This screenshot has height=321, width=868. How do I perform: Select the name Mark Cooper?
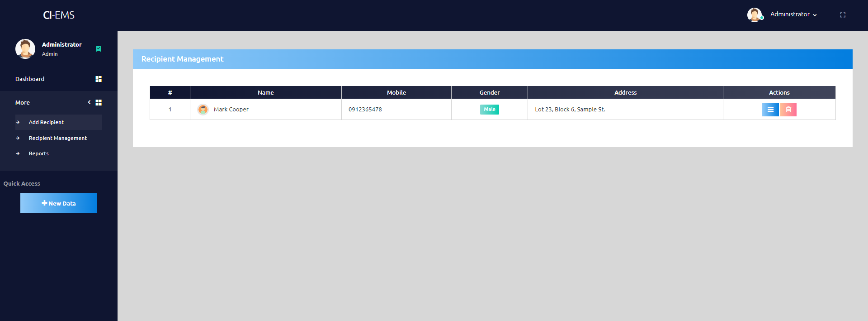[231, 109]
